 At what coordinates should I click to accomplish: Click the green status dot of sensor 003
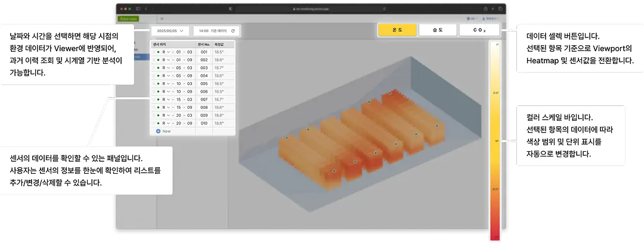pyautogui.click(x=158, y=68)
